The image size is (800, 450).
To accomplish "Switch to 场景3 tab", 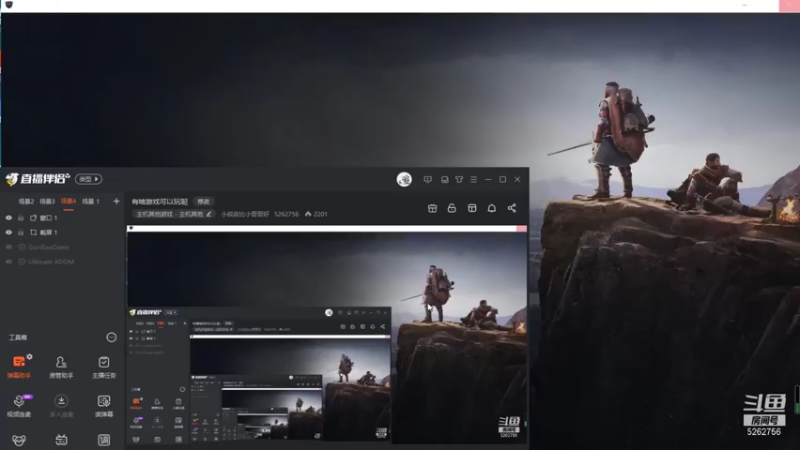I will click(47, 202).
